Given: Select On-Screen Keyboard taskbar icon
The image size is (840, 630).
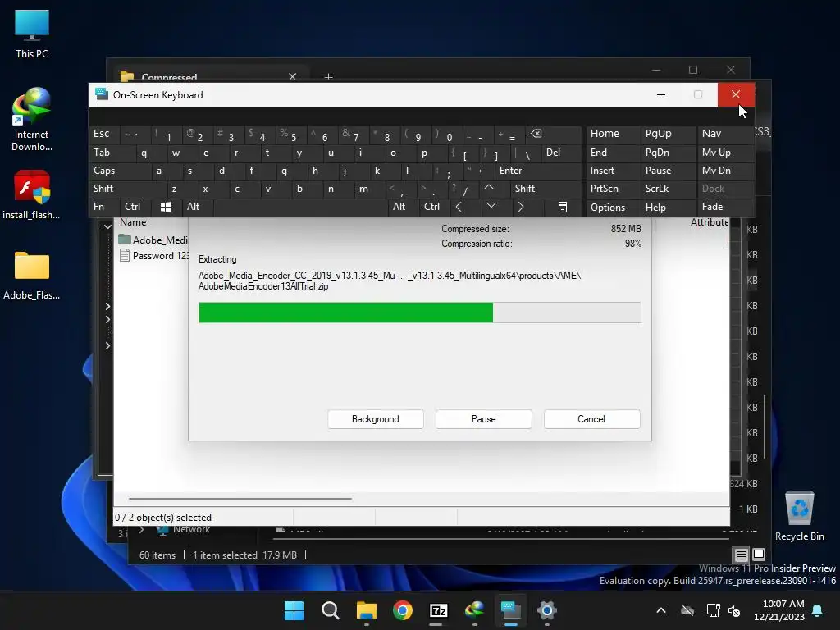Looking at the screenshot, I should tap(510, 610).
